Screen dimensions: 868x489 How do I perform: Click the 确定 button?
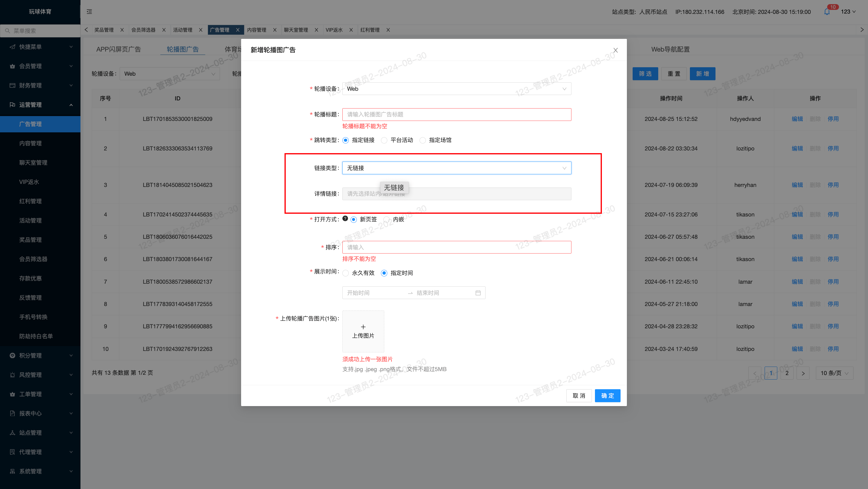[607, 396]
